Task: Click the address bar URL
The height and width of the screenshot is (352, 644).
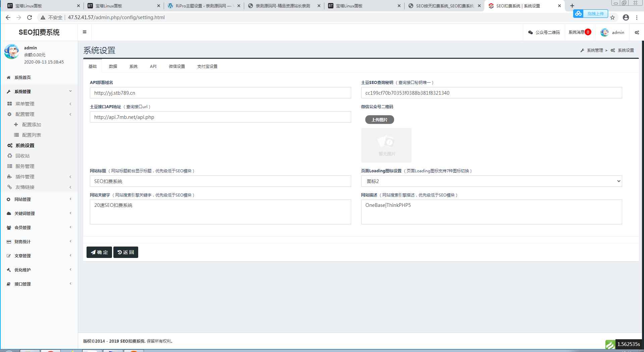Action: click(x=116, y=17)
